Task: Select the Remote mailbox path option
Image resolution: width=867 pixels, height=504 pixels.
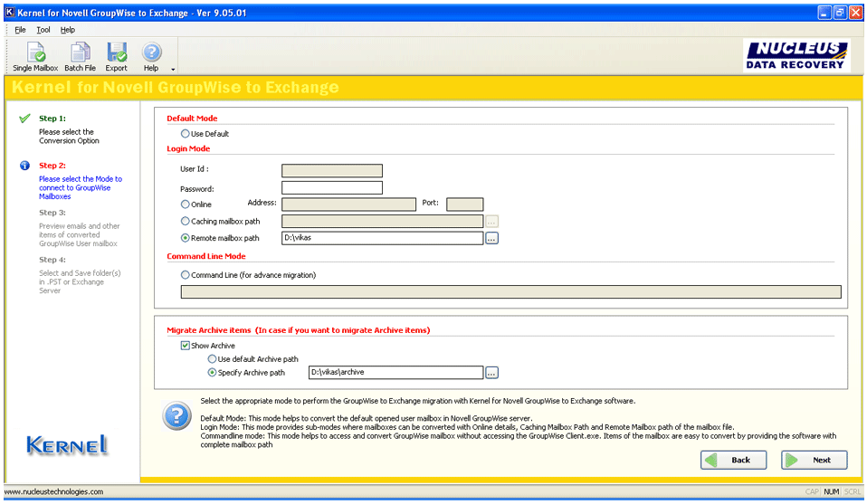Action: coord(186,238)
